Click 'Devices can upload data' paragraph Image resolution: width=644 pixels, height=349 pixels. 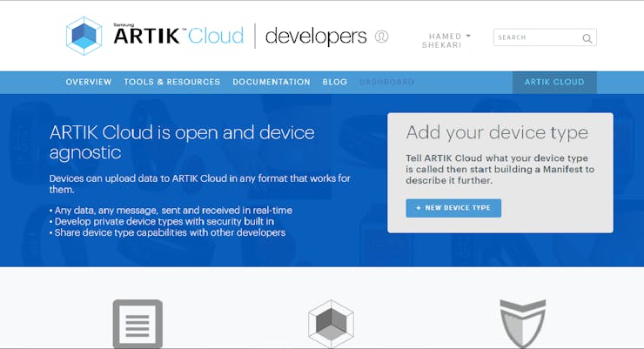200,184
